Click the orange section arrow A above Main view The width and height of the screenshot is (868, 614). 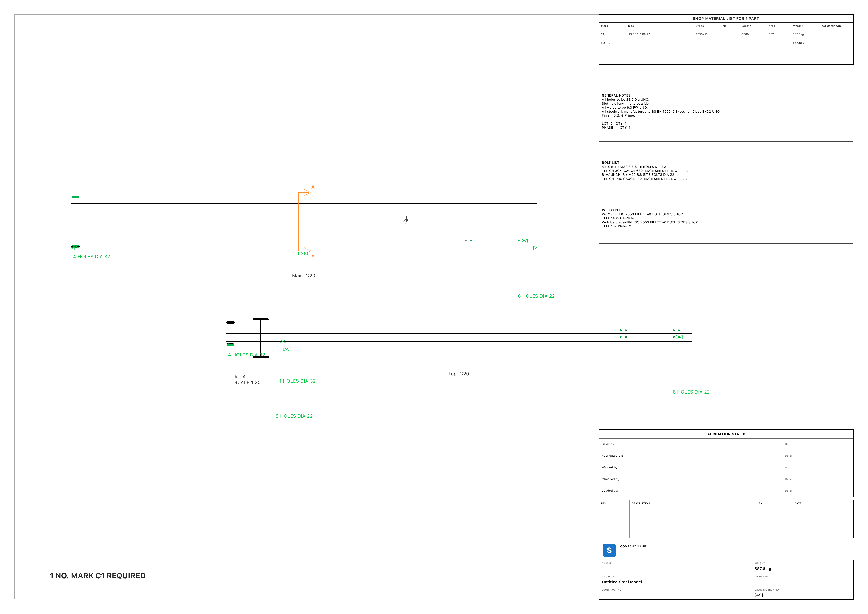point(313,187)
